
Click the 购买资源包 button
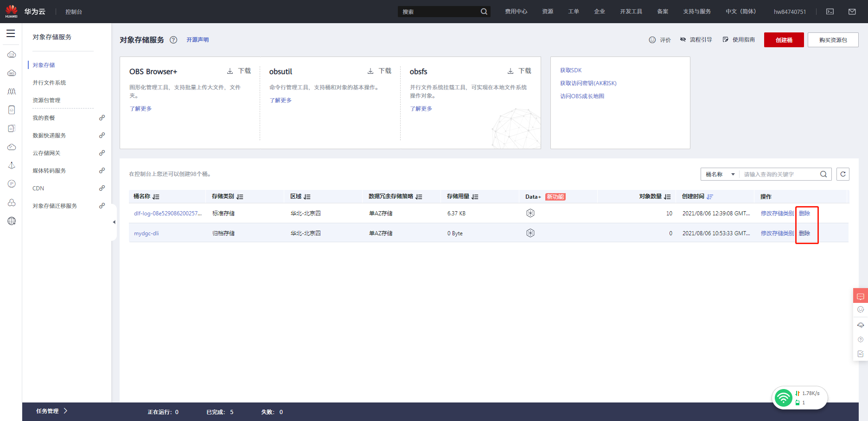833,40
